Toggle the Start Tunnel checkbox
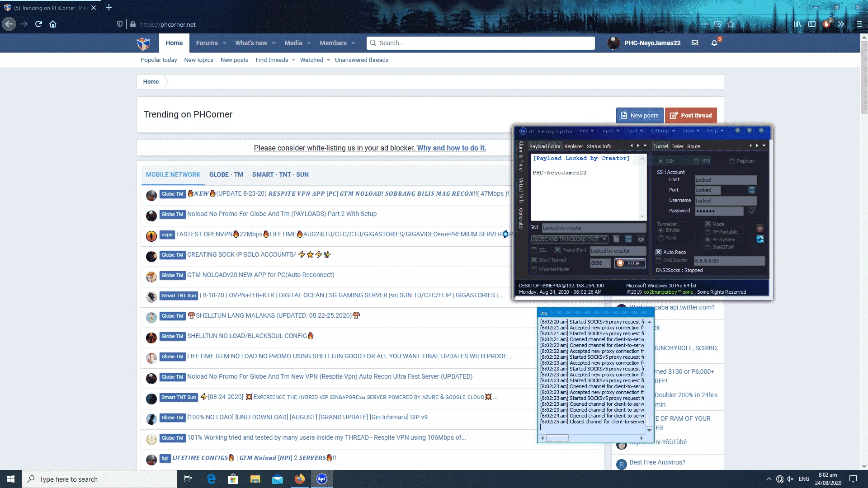The height and width of the screenshot is (488, 868). coord(534,260)
